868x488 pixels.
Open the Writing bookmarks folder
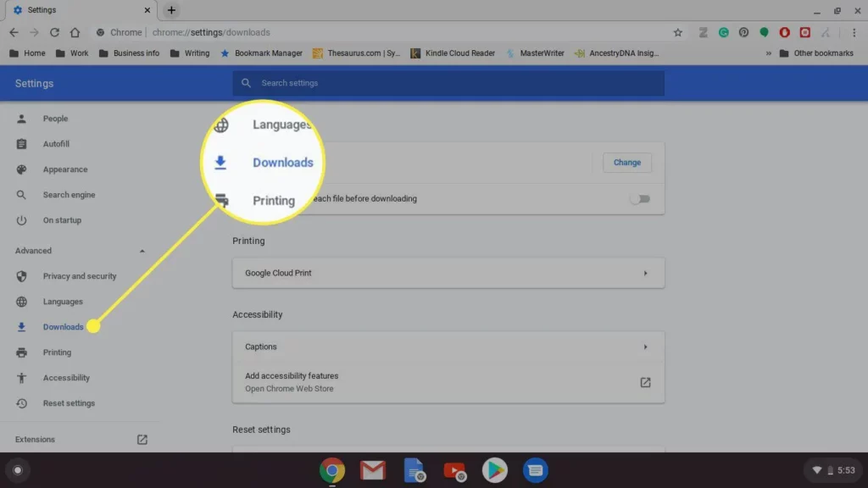[x=190, y=53]
